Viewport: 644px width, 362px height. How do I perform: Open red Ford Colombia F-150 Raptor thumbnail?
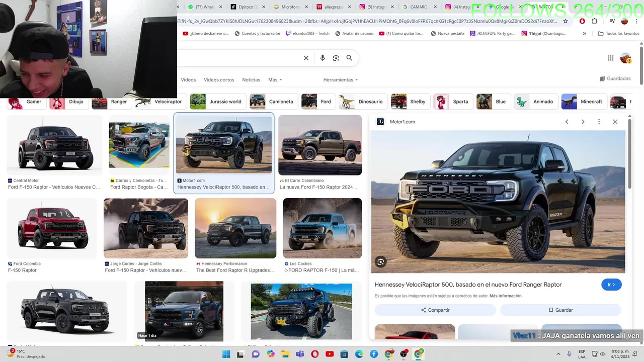[x=51, y=228]
